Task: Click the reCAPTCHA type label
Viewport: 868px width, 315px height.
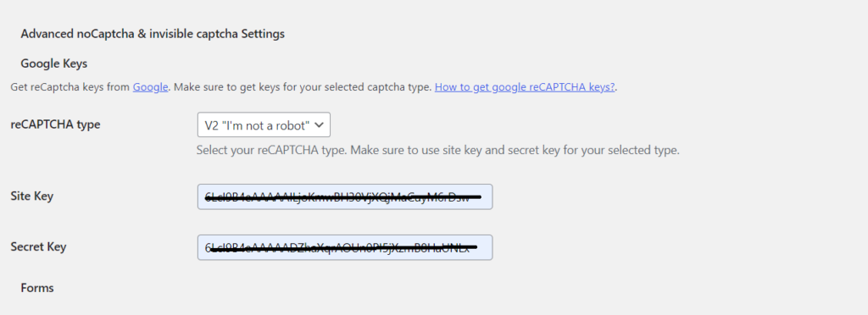Action: click(55, 124)
